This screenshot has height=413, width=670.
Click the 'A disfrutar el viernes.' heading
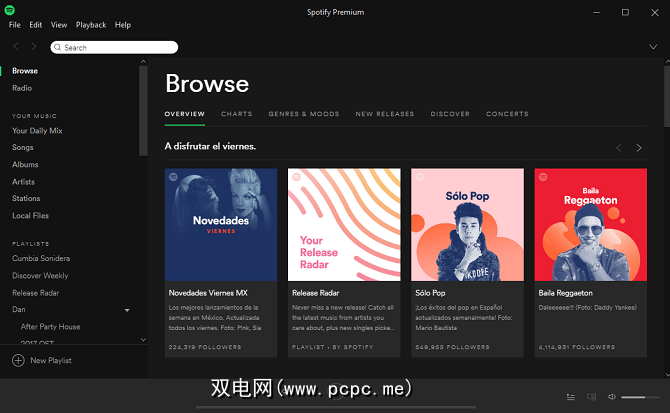[210, 146]
